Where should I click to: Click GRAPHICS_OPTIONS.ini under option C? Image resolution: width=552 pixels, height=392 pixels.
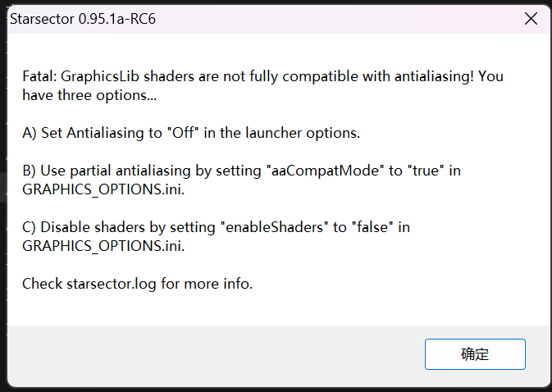tap(103, 246)
